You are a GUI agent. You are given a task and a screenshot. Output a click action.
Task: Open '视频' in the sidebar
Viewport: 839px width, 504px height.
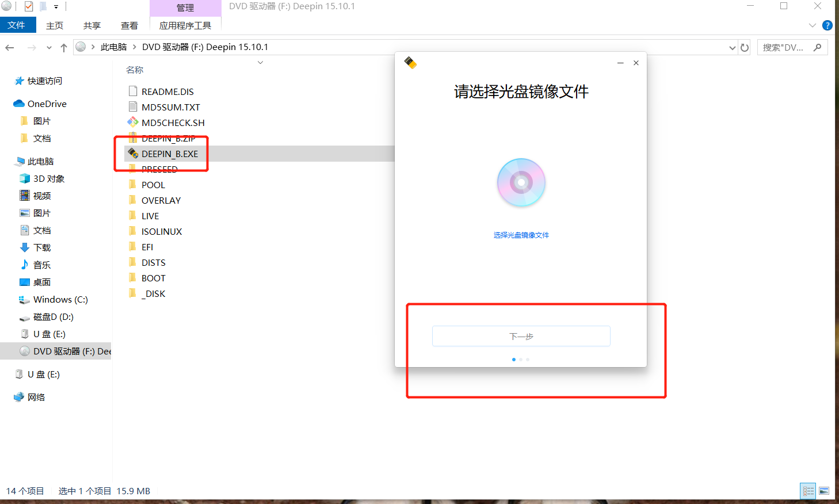click(42, 196)
